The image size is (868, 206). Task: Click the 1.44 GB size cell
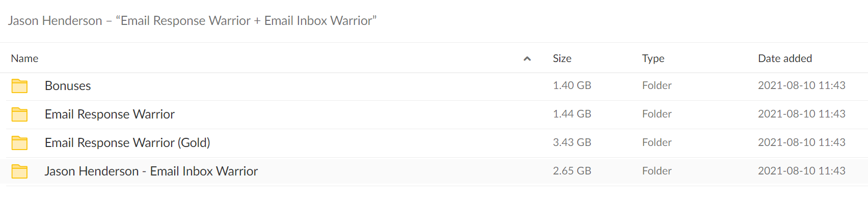(572, 114)
